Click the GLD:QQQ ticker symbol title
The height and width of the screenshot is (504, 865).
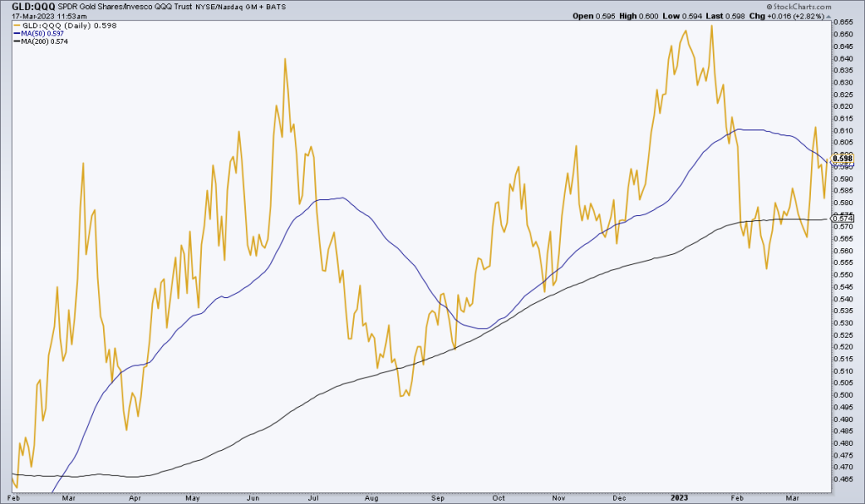(x=33, y=7)
